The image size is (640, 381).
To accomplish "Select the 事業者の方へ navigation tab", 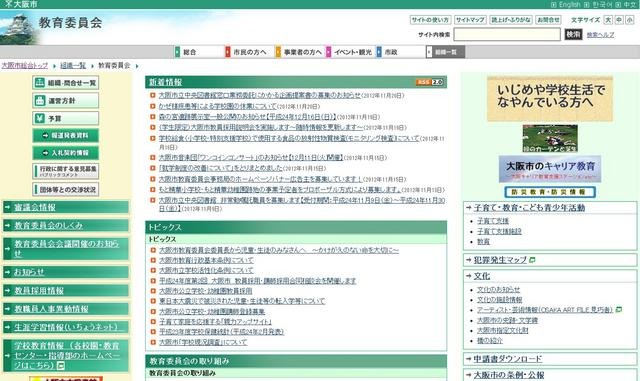I will pyautogui.click(x=299, y=52).
